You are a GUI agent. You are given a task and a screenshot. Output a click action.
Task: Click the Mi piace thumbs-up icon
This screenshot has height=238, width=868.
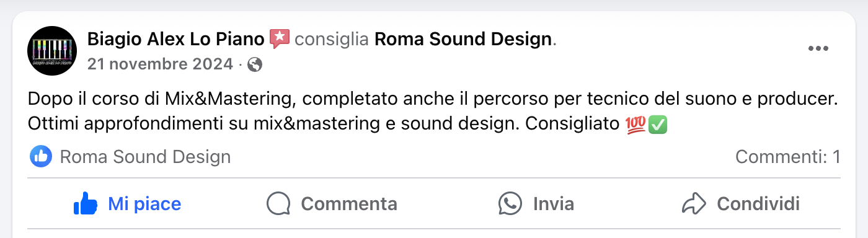(86, 203)
